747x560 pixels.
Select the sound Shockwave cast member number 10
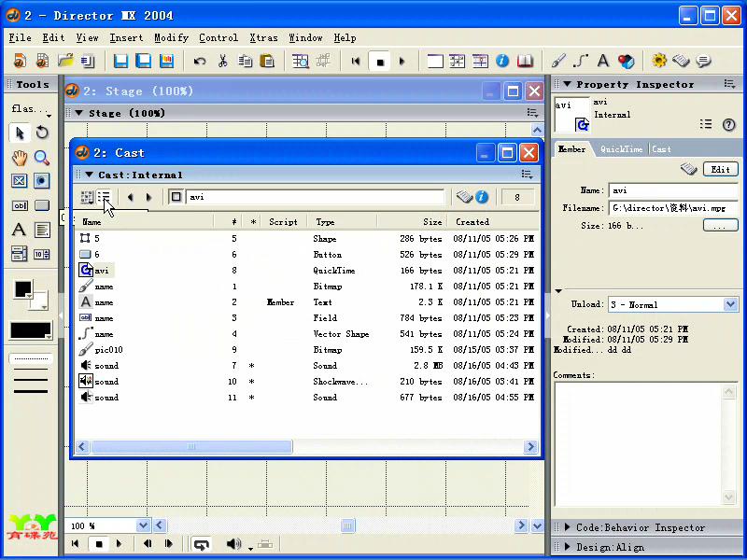coord(306,382)
